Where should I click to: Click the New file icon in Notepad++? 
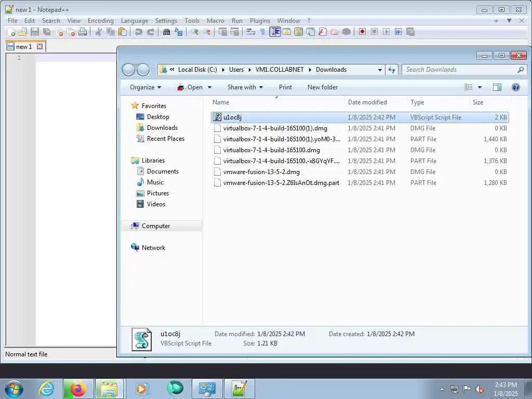coord(11,32)
